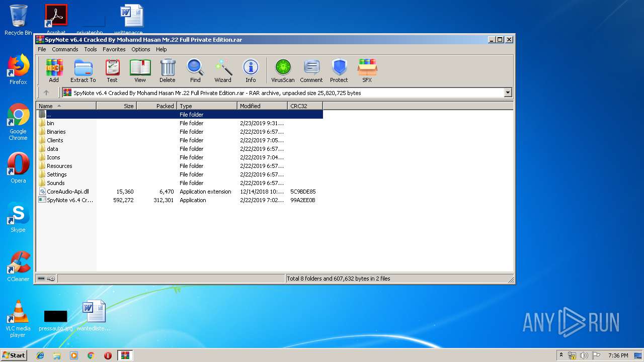
Task: Sort by Modified column header
Action: click(x=262, y=106)
